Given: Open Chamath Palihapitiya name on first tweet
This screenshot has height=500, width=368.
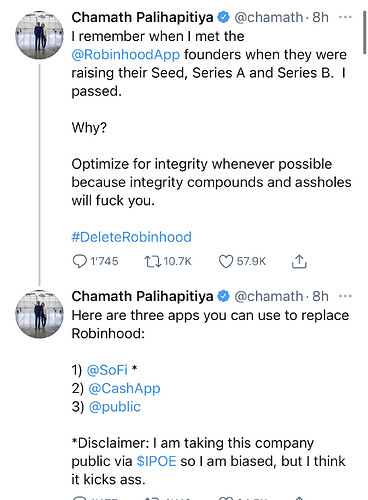Looking at the screenshot, I should click(x=142, y=17).
